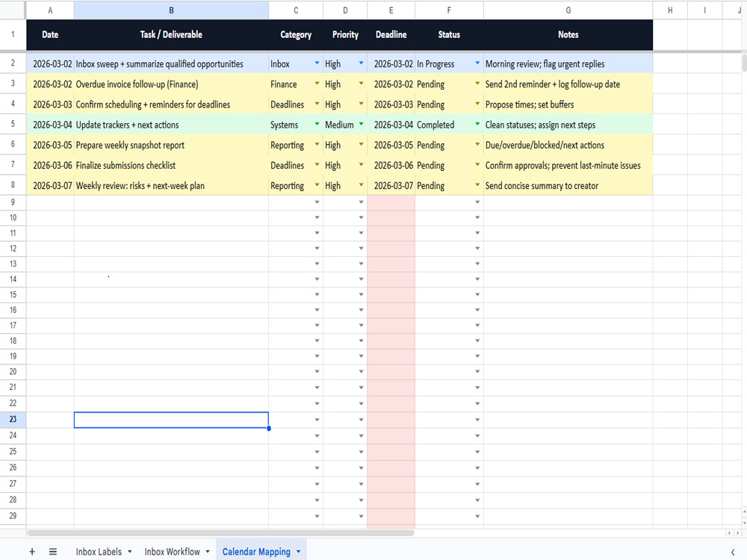This screenshot has height=560, width=747.
Task: Collapse side panel arrow at bottom right
Action: [x=733, y=552]
